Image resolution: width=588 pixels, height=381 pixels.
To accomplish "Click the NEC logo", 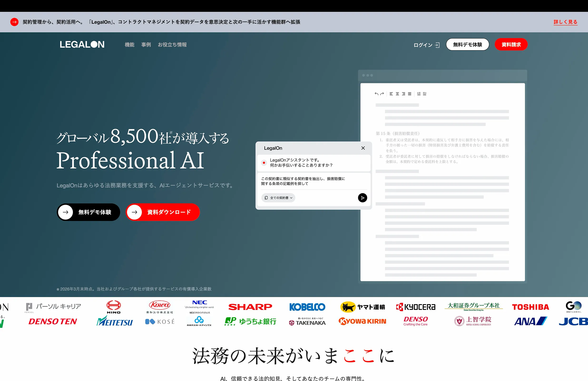I will [x=199, y=307].
